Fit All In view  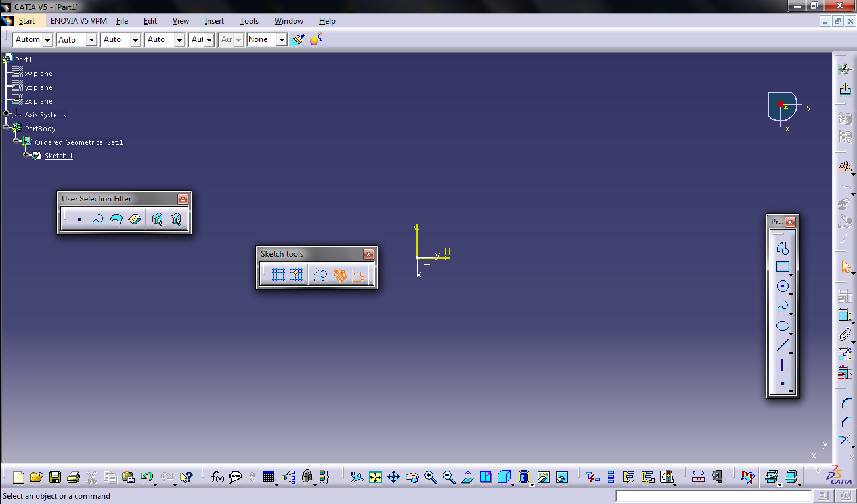(375, 477)
